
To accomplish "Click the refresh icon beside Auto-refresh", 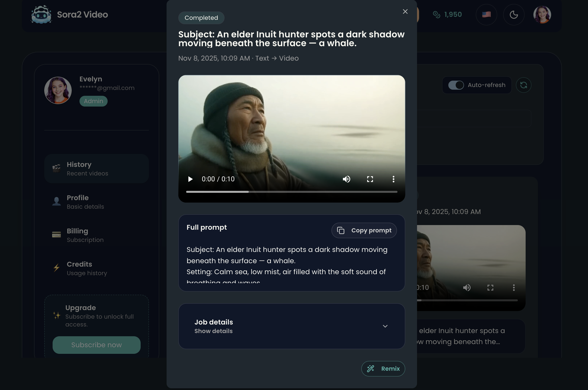I will (x=523, y=85).
